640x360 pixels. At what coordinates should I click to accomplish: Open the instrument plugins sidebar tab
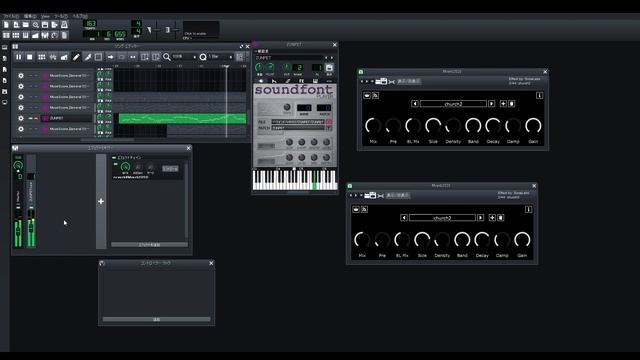point(4,48)
